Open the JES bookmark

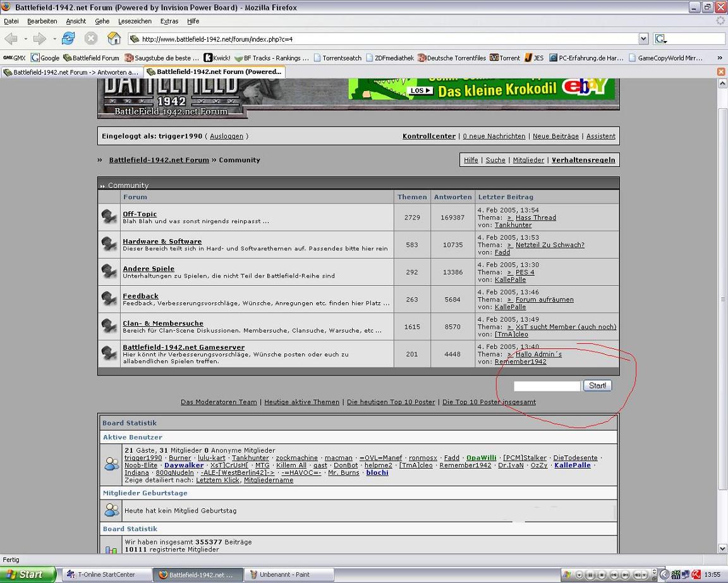point(534,58)
